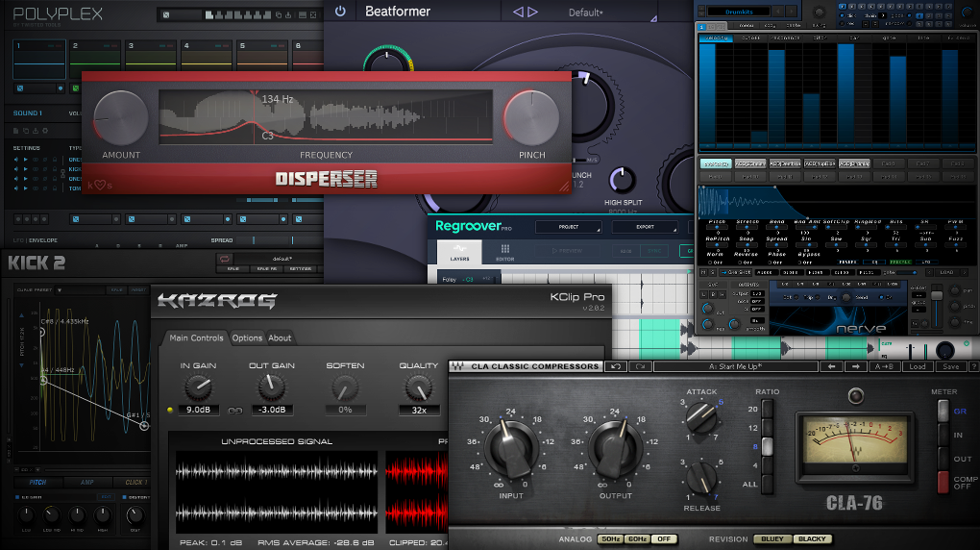980x550 pixels.
Task: Switch to Kick 2 AMP tab
Action: tap(86, 483)
